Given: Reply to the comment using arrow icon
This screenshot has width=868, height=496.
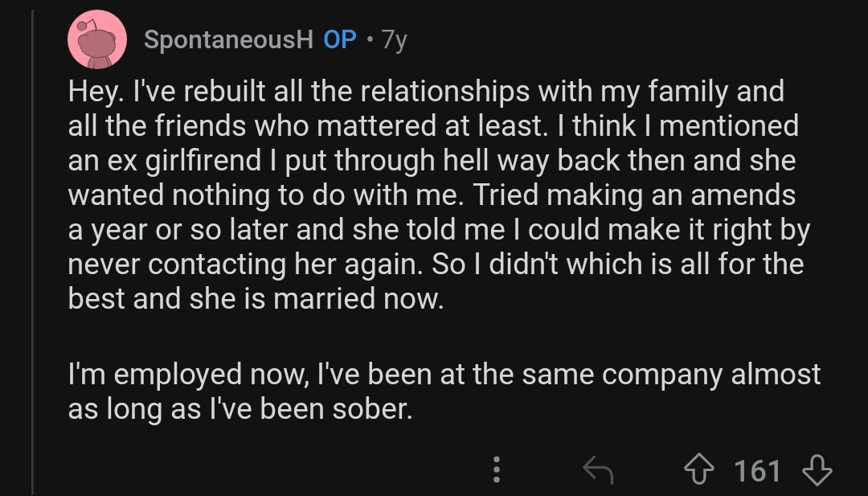Looking at the screenshot, I should coord(598,470).
